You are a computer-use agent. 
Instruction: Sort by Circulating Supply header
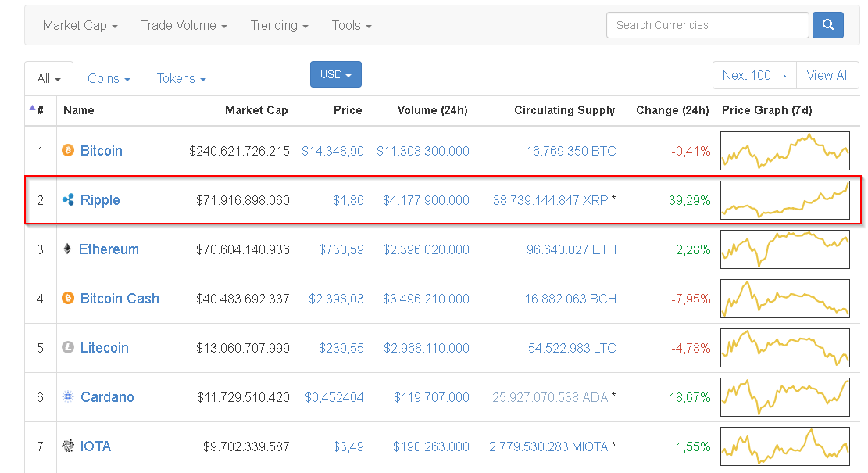click(565, 110)
